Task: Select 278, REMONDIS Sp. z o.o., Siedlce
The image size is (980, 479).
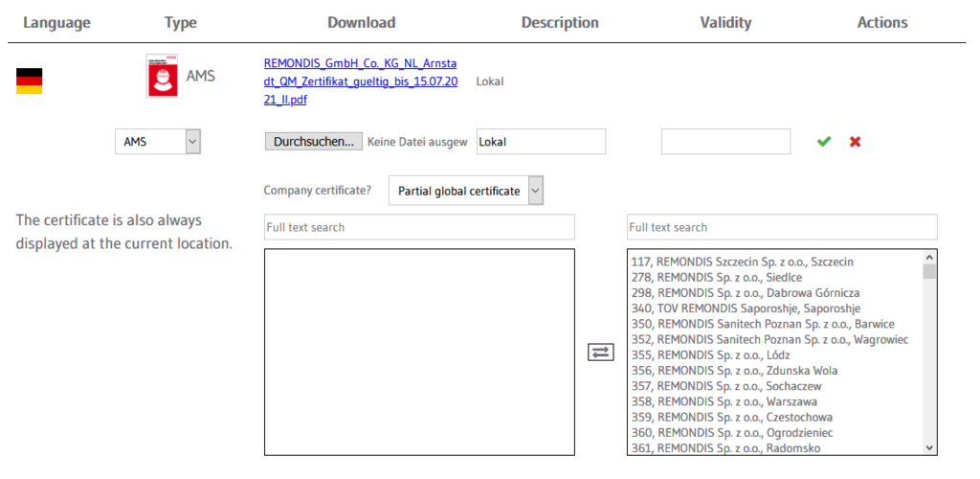Action: coord(717,278)
